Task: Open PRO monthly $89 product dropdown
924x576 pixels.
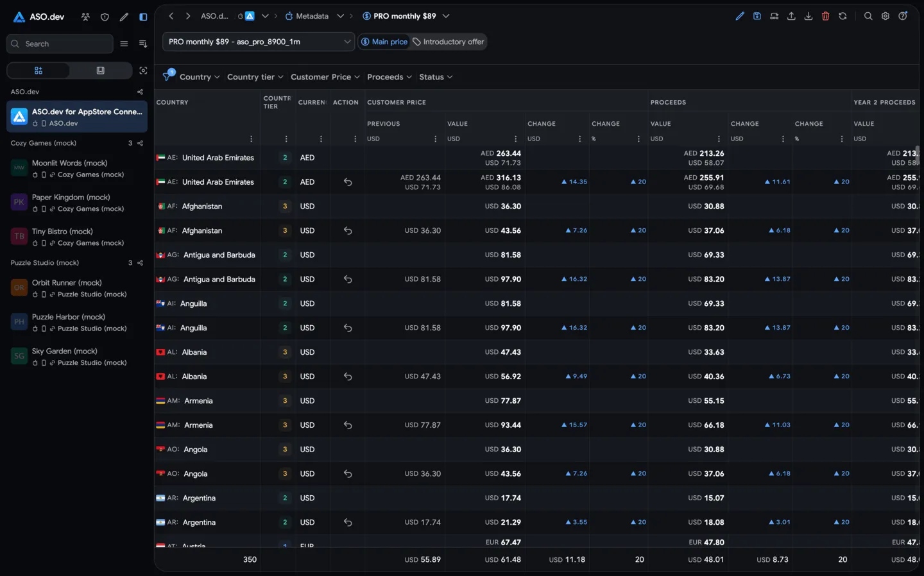Action: pyautogui.click(x=259, y=42)
